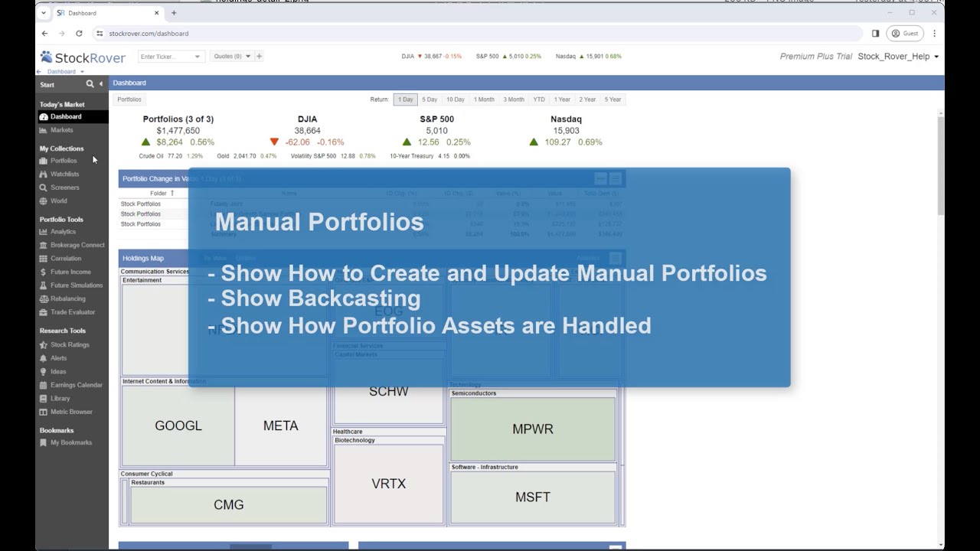This screenshot has width=980, height=551.
Task: Open the browser three-dot menu
Action: pos(934,34)
